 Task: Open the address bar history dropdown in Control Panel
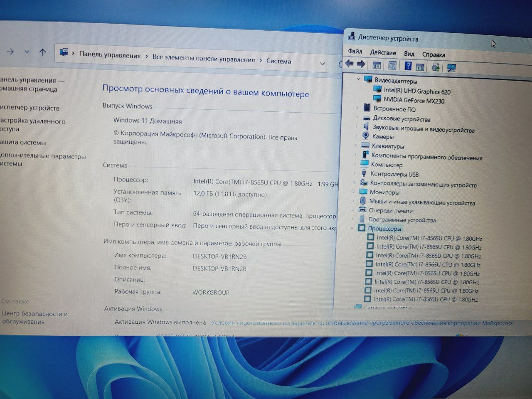tap(323, 64)
